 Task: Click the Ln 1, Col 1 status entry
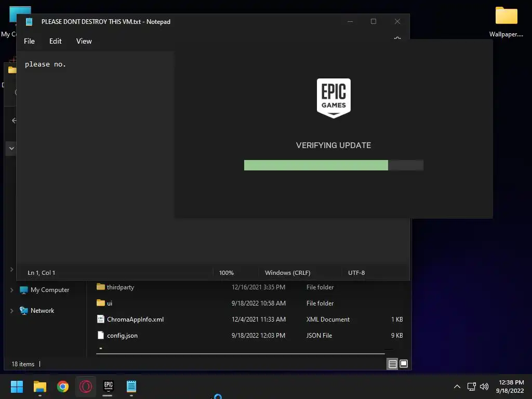coord(42,272)
